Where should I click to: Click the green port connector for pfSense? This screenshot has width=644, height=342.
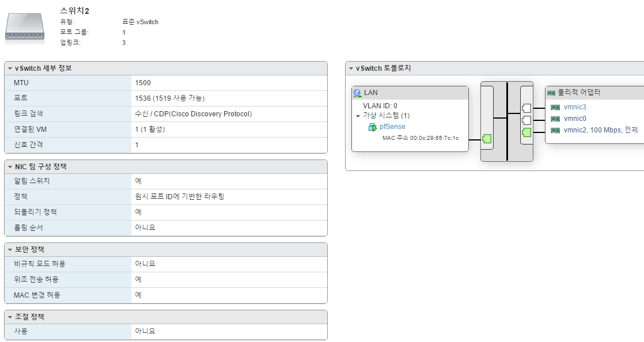click(x=487, y=139)
